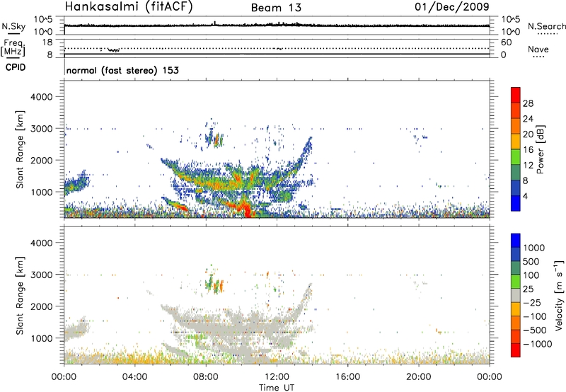Image resolution: width=566 pixels, height=392 pixels.
Task: Click the 'Slant Range [km]' label of power panel
Action: point(20,149)
